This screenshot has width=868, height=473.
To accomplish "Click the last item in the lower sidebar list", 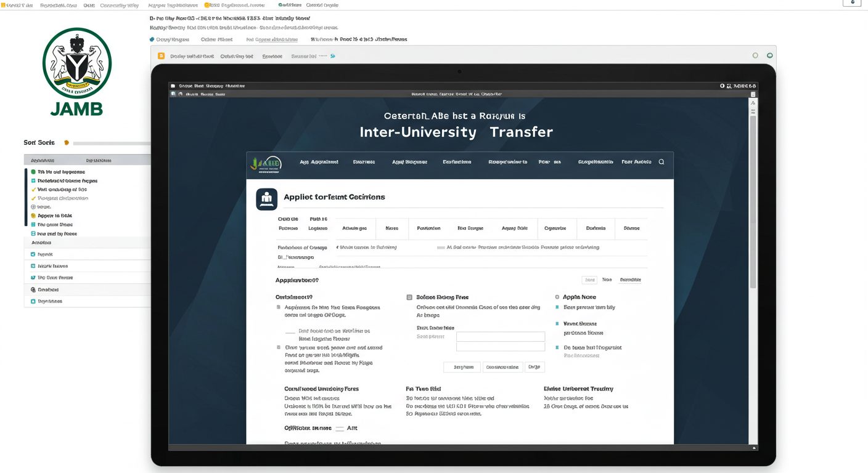I will coord(87,301).
